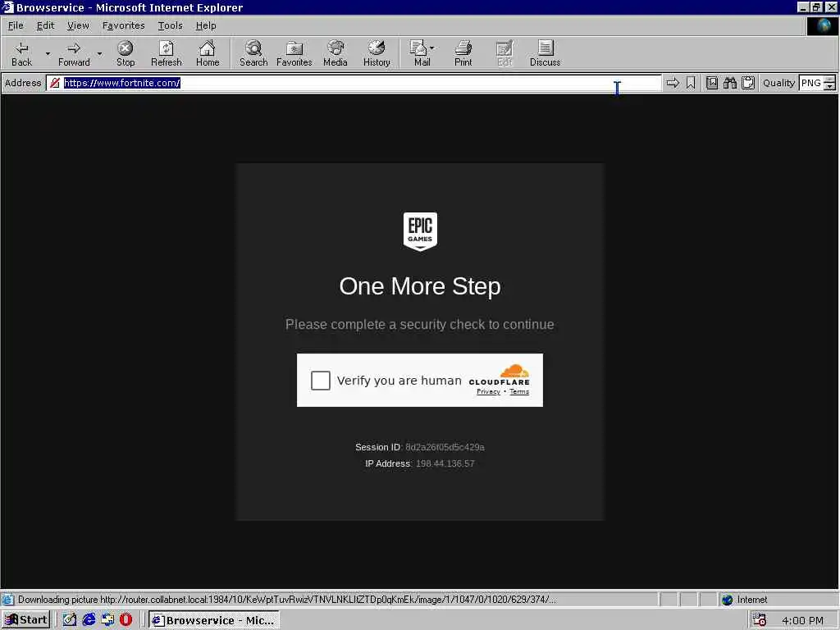Stop loading the page

pyautogui.click(x=126, y=53)
